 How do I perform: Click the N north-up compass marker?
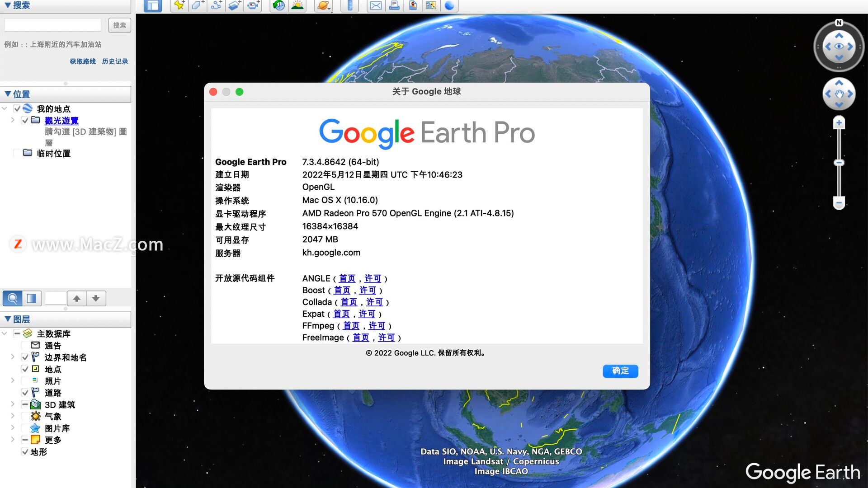[x=839, y=23]
